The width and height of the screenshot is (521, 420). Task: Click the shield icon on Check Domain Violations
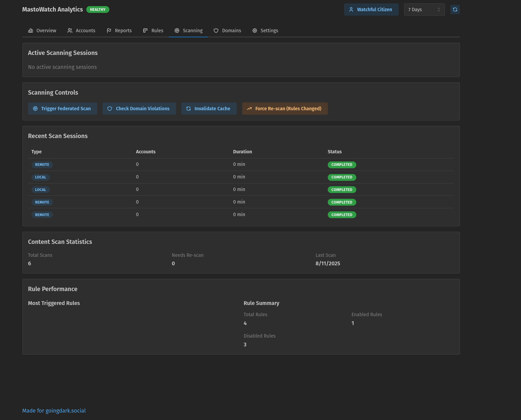(x=110, y=109)
